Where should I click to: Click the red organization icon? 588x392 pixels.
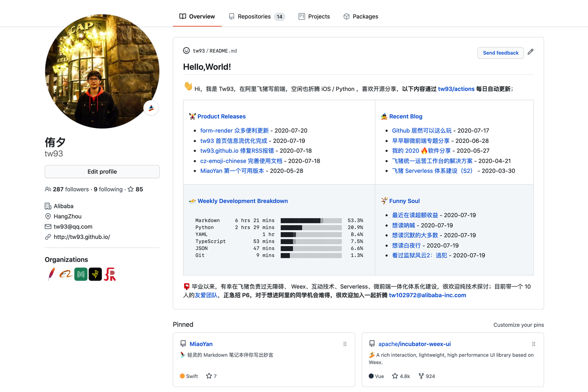coord(110,274)
